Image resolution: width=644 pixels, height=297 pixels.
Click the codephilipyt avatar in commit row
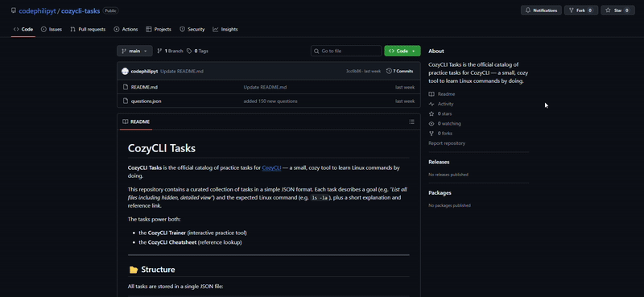tap(125, 71)
